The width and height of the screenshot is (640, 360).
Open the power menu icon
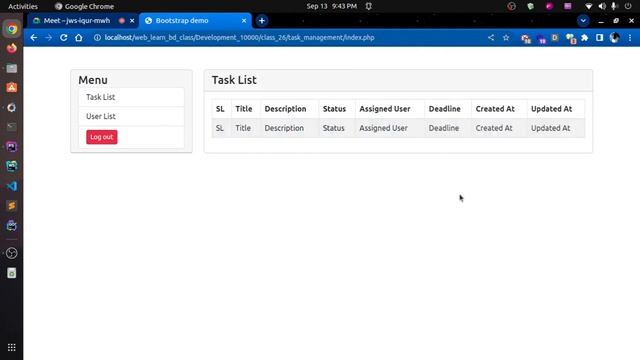pos(628,6)
